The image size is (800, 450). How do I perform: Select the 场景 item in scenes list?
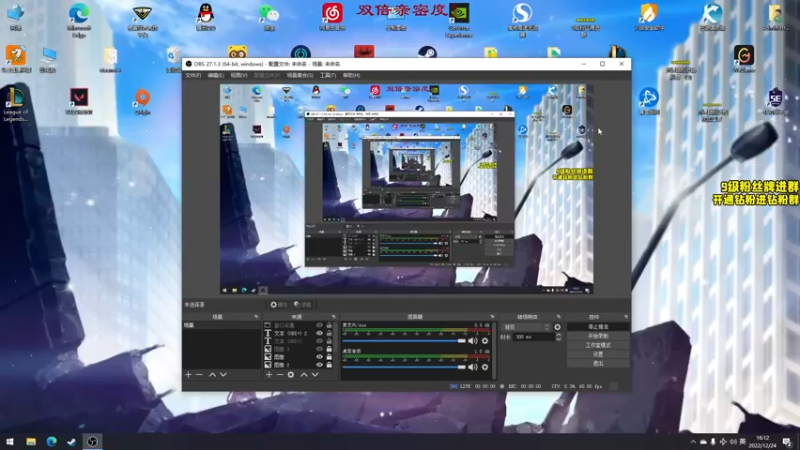click(x=221, y=325)
